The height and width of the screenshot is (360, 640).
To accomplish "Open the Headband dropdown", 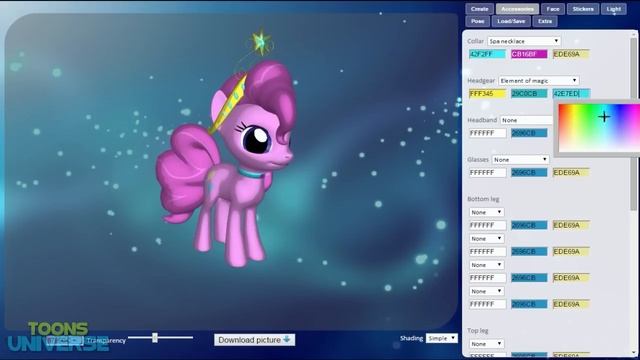I will coord(527,120).
